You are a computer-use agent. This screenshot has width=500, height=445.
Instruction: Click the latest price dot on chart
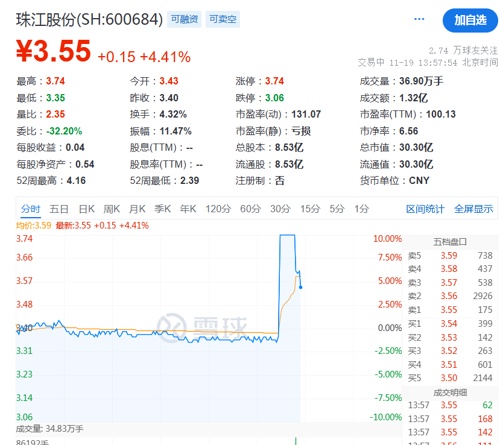[x=301, y=287]
